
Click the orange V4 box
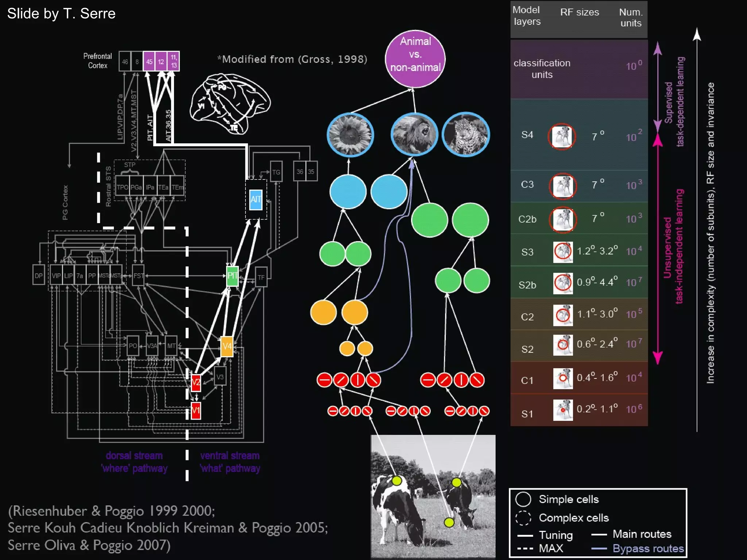(x=227, y=346)
